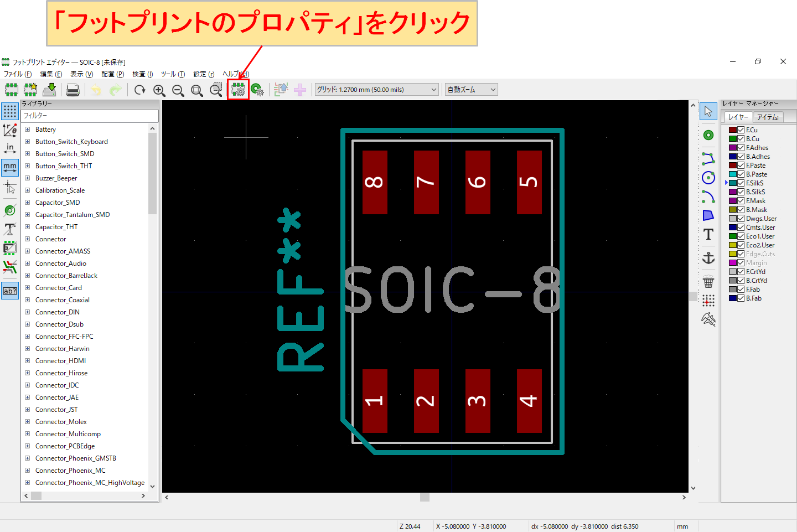Select the Add Pad tool
Image resolution: width=797 pixels, height=532 pixels.
(x=709, y=135)
